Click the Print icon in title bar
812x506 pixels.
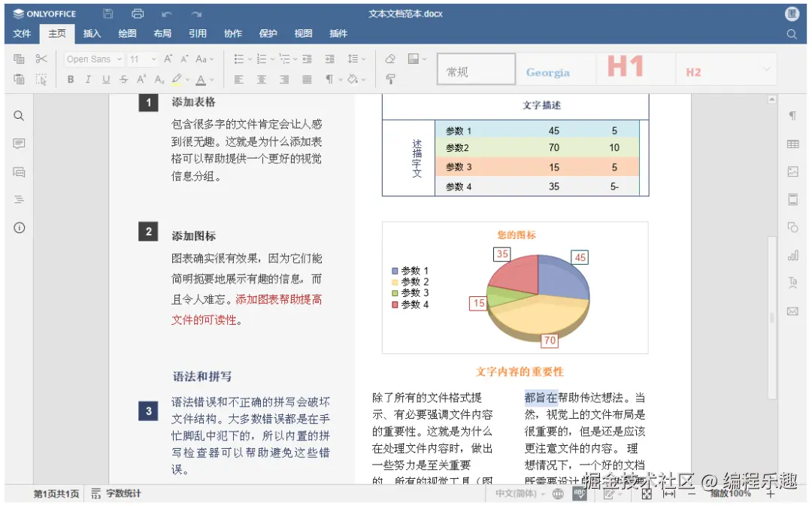138,14
